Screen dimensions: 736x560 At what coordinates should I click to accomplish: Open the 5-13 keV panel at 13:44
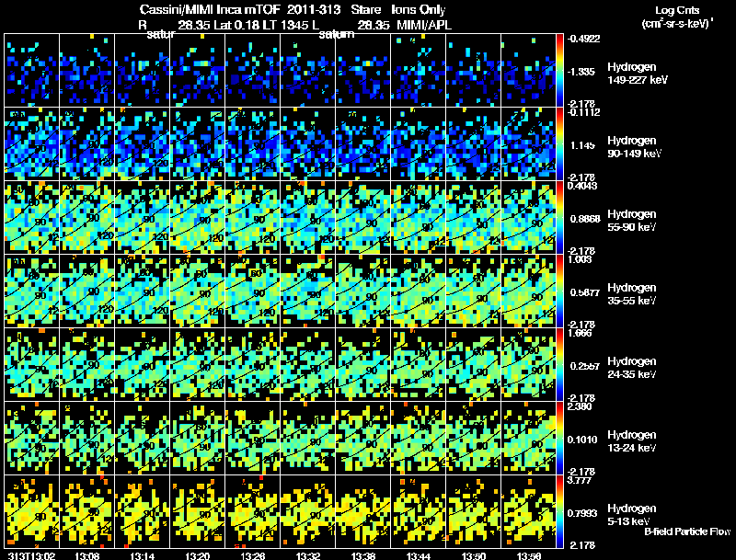point(419,511)
